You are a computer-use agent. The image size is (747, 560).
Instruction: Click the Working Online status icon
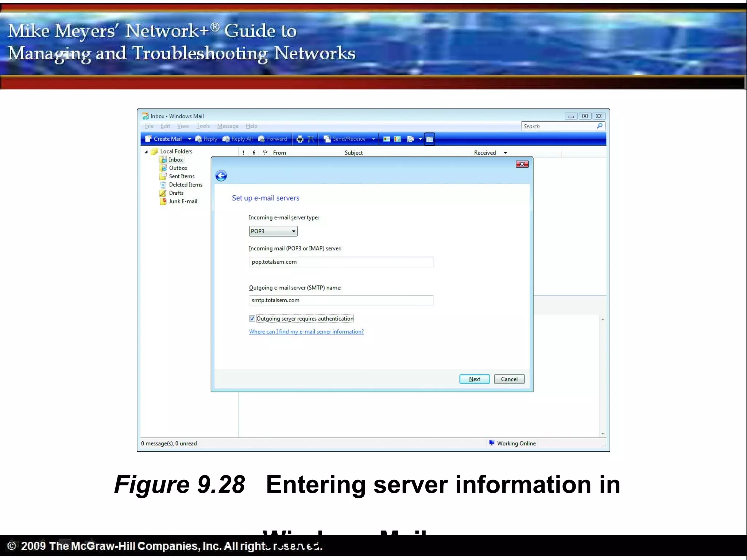click(492, 443)
